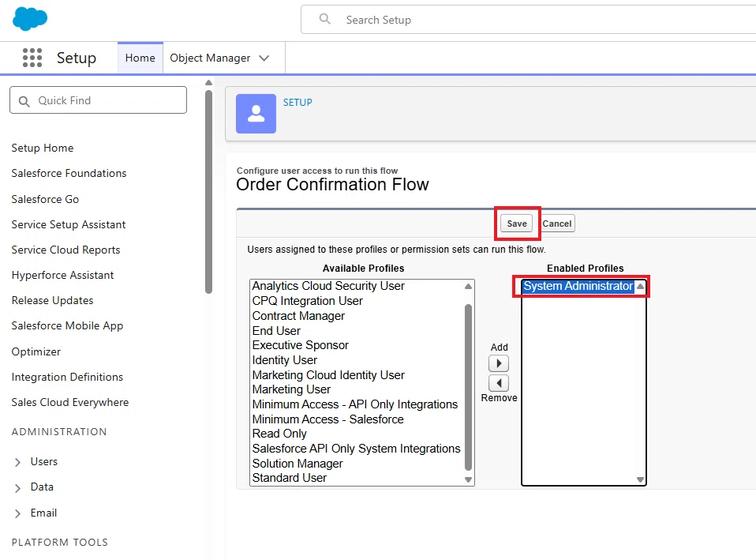Click the Quick Find magnifier icon
Viewport: 756px width, 560px height.
pyautogui.click(x=24, y=101)
